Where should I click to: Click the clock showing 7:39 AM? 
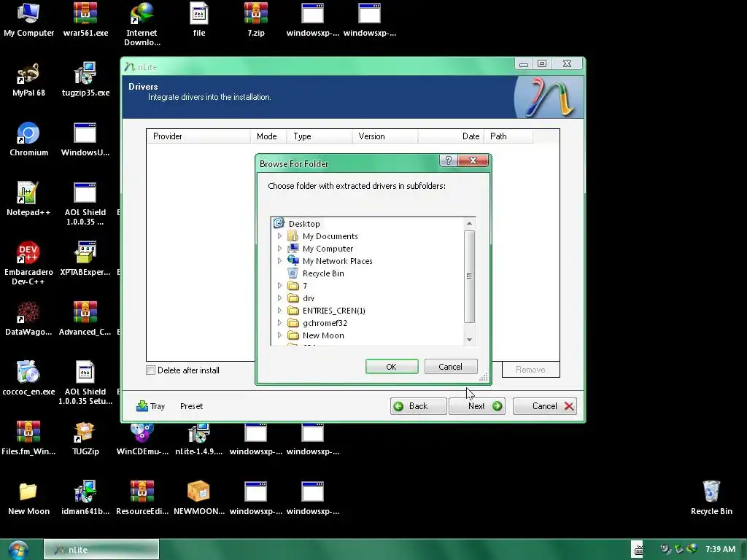click(720, 550)
